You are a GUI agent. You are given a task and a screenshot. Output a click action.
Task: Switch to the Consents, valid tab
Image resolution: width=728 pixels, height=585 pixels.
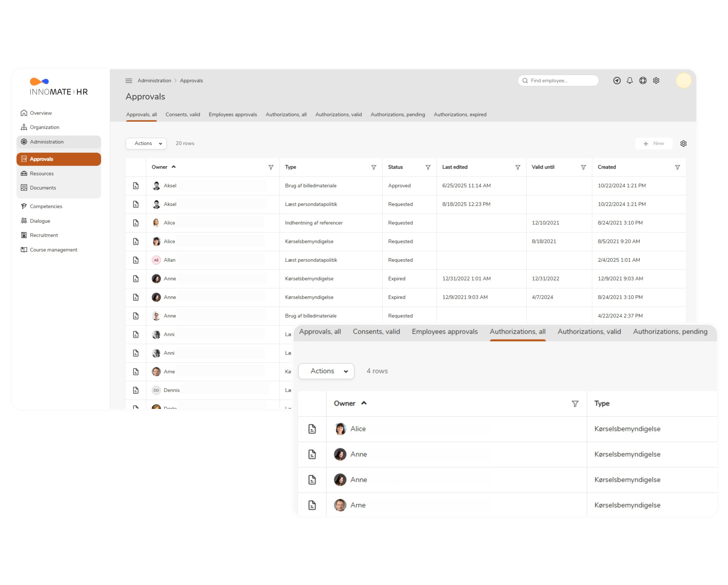(183, 114)
